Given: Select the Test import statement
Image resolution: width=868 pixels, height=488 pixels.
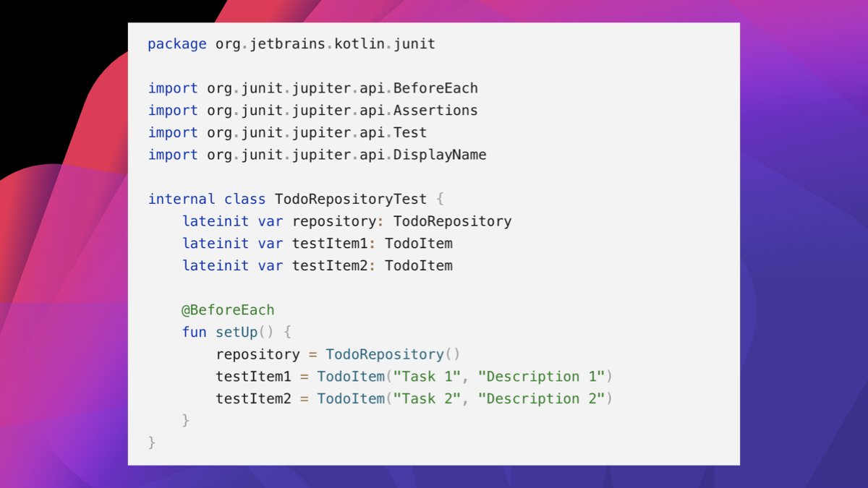Looking at the screenshot, I should pyautogui.click(x=286, y=132).
